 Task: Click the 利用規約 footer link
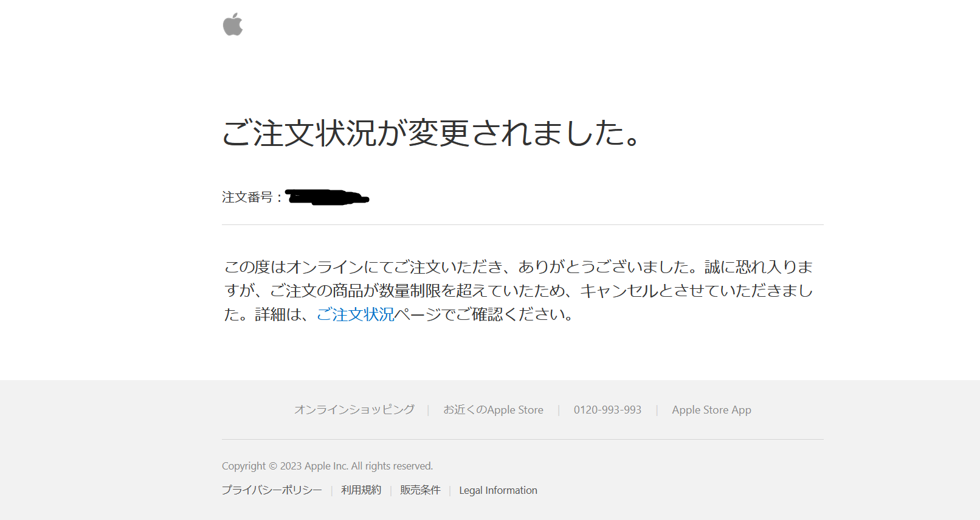361,490
